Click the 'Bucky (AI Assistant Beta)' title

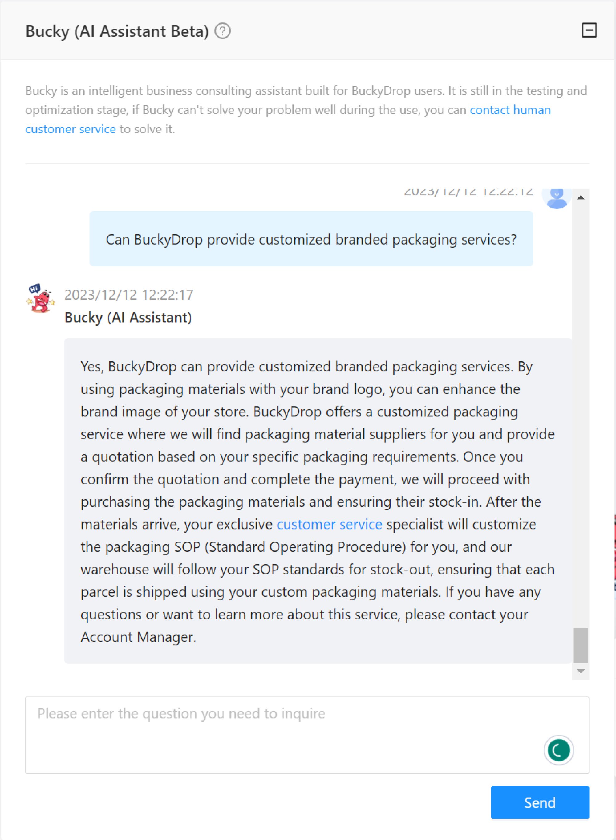pyautogui.click(x=117, y=31)
